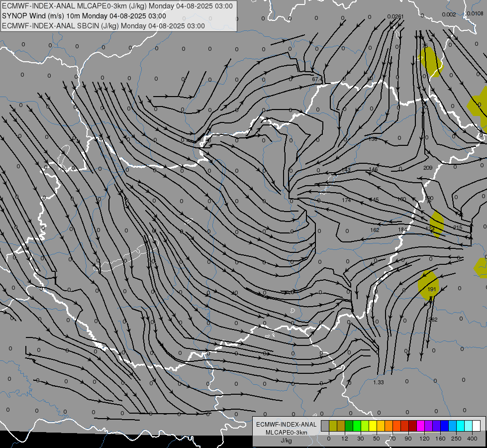Image resolution: width=487 pixels, height=448 pixels.
Task: Click the map value 146
Action: click(373, 169)
